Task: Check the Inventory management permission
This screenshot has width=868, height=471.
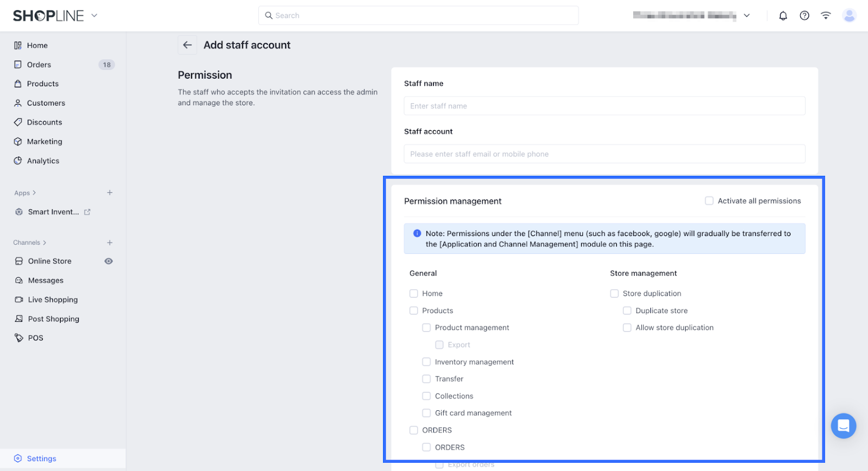Action: (x=426, y=362)
